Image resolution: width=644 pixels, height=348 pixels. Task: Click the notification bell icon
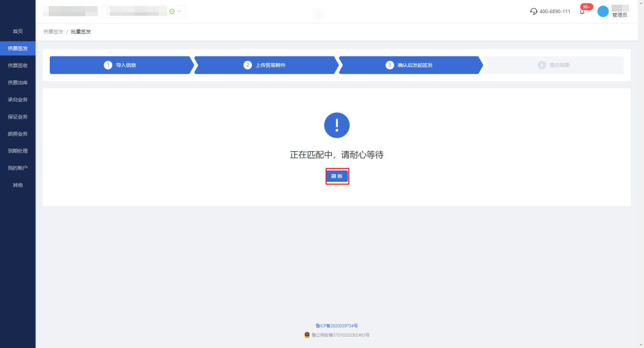[x=582, y=12]
